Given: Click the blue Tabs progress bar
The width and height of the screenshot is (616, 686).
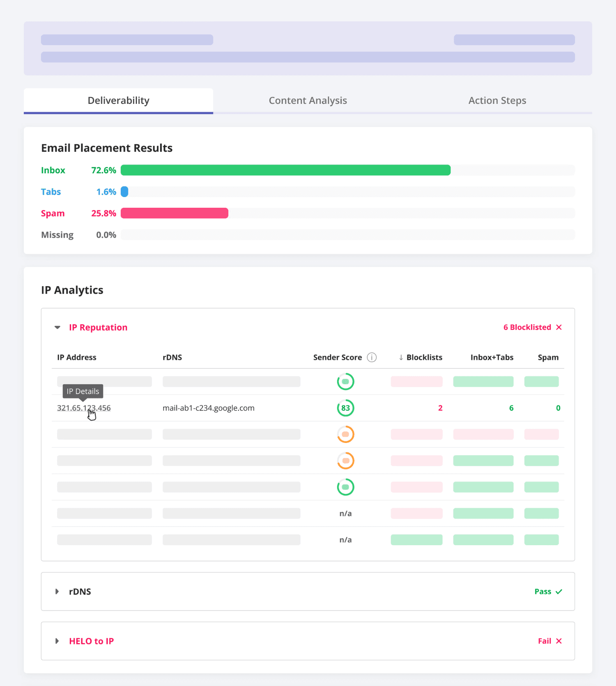Looking at the screenshot, I should click(124, 192).
